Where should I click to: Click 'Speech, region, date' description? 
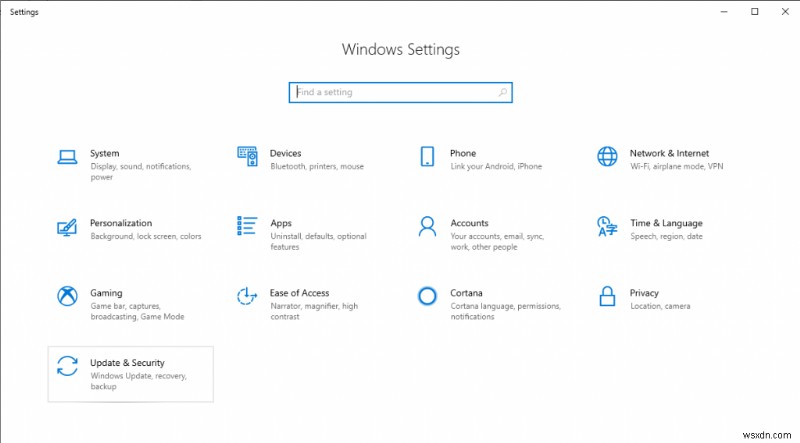pos(666,236)
